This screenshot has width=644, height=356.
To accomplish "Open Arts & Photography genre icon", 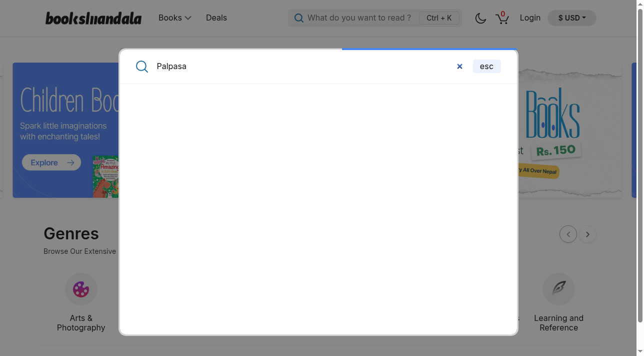I will [x=81, y=289].
